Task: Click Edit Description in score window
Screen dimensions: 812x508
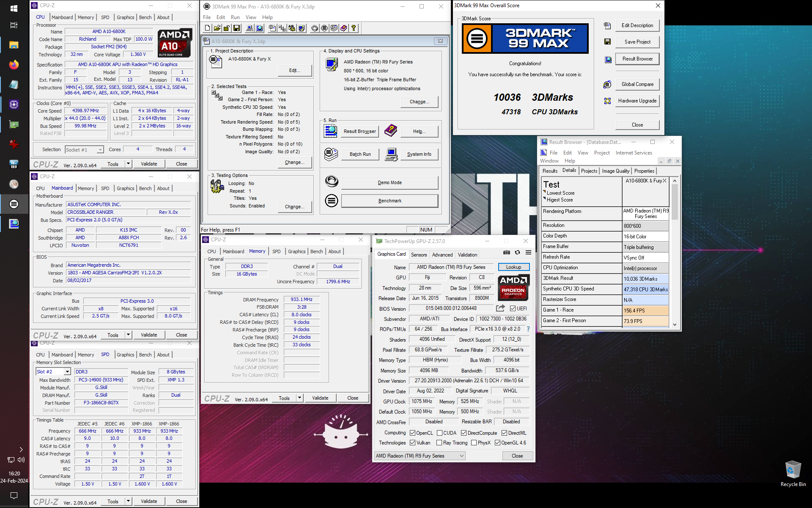Action: (637, 25)
